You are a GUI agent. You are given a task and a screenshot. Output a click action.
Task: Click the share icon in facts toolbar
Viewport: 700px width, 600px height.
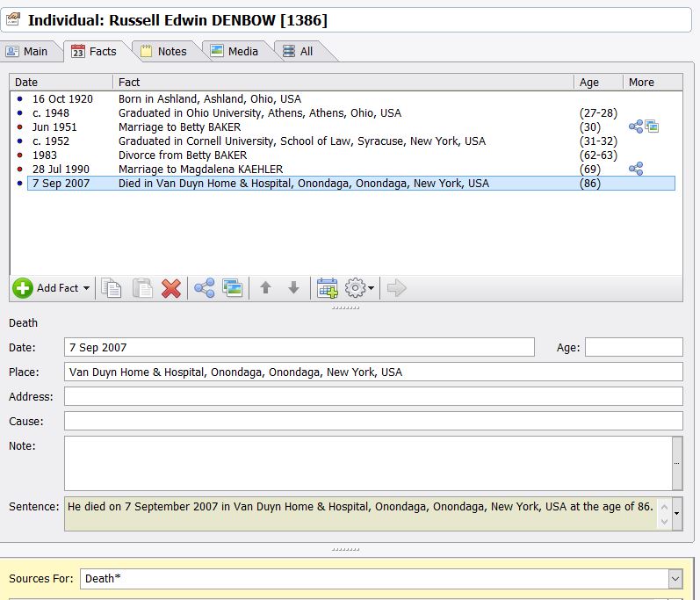pyautogui.click(x=204, y=288)
